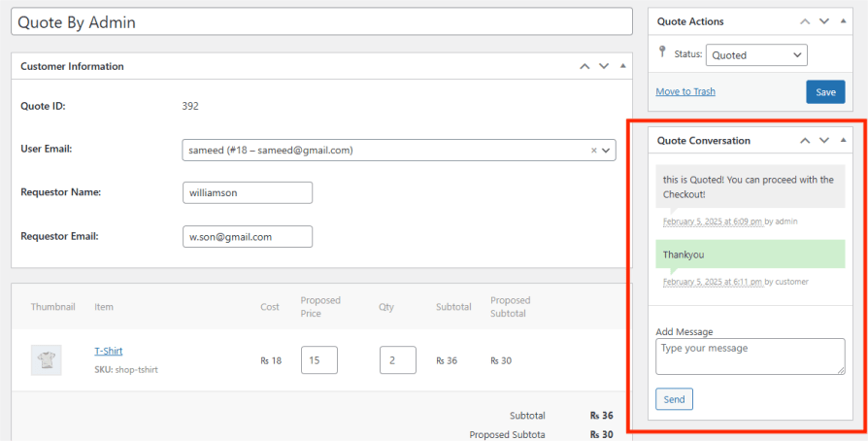Send the quote conversation message
This screenshot has width=868, height=441.
tap(674, 399)
